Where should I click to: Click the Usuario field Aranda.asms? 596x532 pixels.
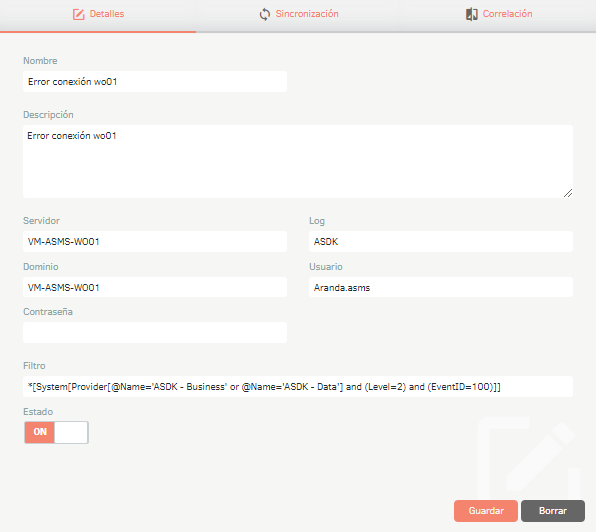tap(441, 287)
